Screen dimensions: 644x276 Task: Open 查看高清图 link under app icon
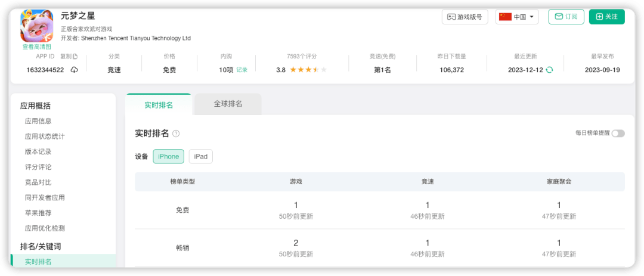(x=37, y=46)
